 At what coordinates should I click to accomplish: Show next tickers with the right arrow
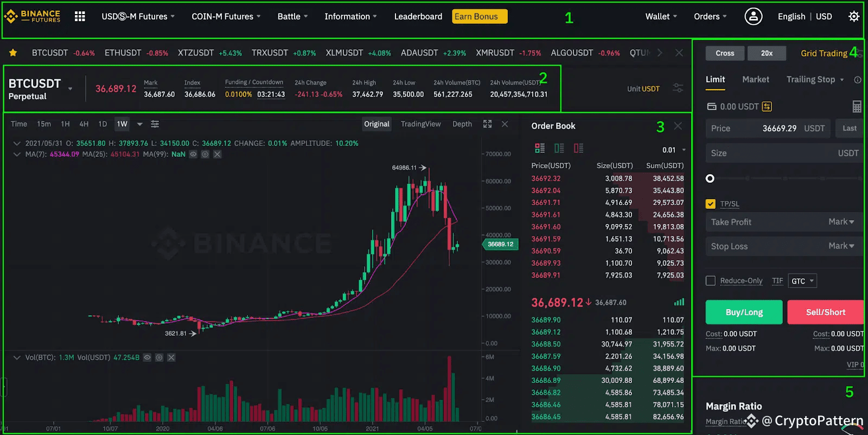point(660,53)
